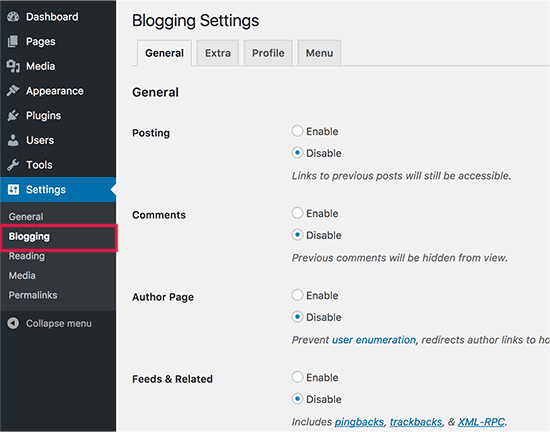Click the Media camera-and-music icon
550x432 pixels.
click(13, 66)
